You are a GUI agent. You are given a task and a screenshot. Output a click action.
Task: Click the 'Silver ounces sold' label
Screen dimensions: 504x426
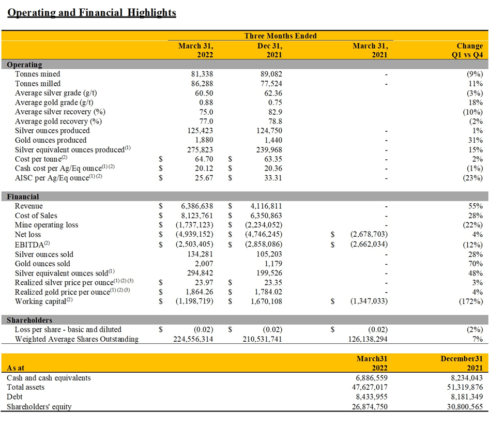pyautogui.click(x=44, y=254)
